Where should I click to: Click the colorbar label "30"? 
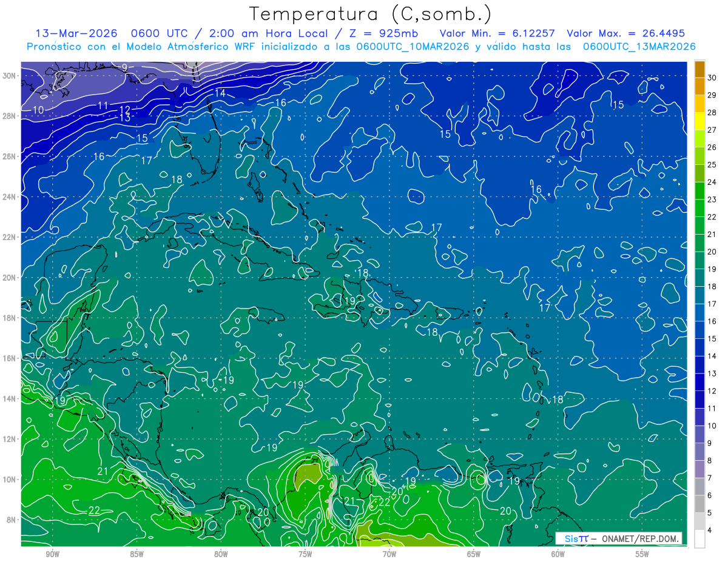pos(712,78)
